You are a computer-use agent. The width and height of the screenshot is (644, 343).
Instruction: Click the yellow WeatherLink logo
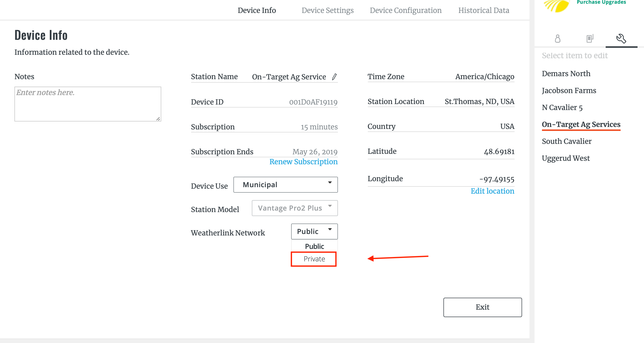pyautogui.click(x=557, y=6)
